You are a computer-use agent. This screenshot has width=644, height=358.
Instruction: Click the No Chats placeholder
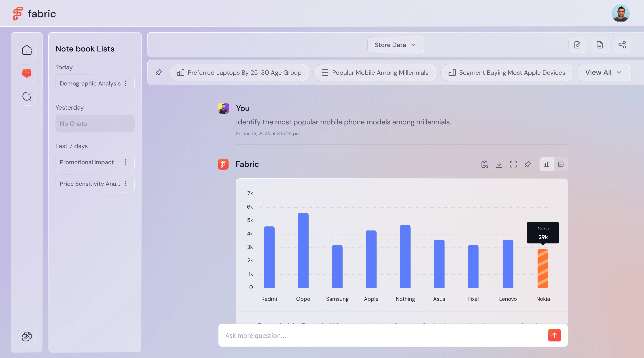95,124
